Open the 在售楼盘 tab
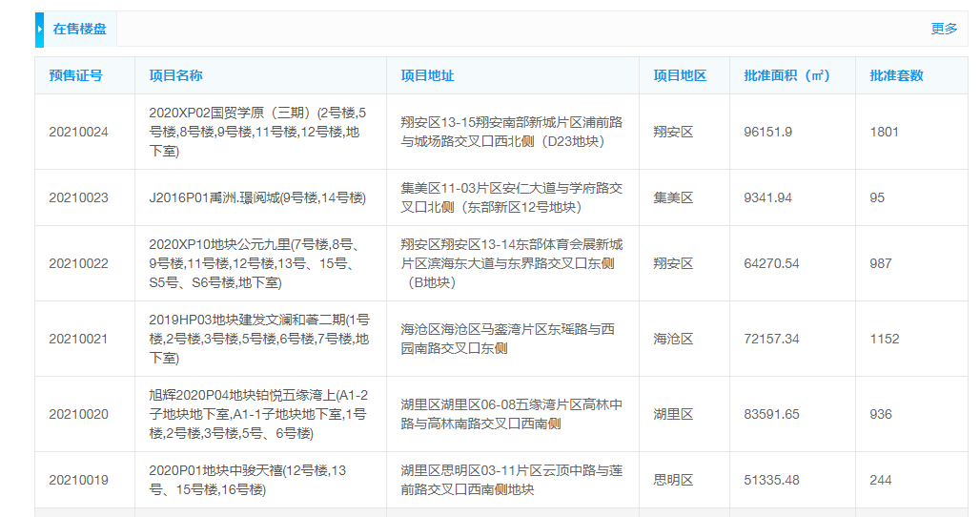This screenshot has height=517, width=980. [x=79, y=30]
